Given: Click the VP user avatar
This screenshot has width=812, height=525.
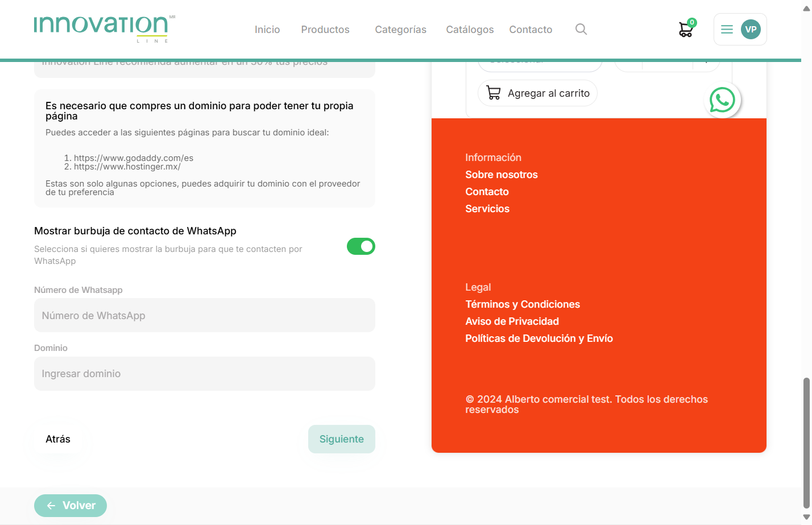Looking at the screenshot, I should tap(751, 30).
